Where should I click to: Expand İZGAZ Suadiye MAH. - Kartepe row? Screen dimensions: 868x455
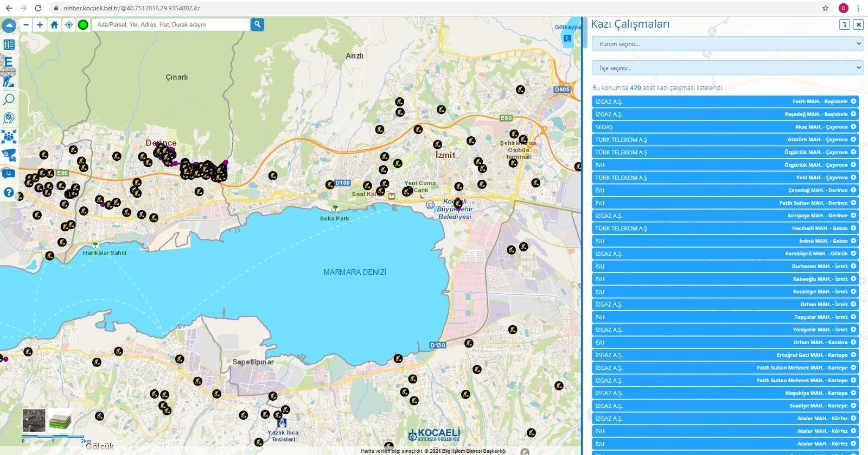[x=725, y=406]
